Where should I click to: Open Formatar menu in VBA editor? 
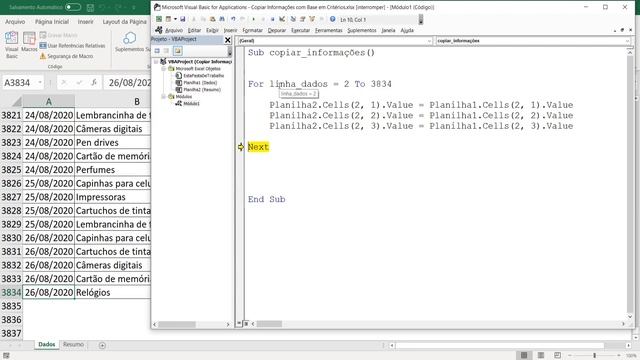point(253,30)
